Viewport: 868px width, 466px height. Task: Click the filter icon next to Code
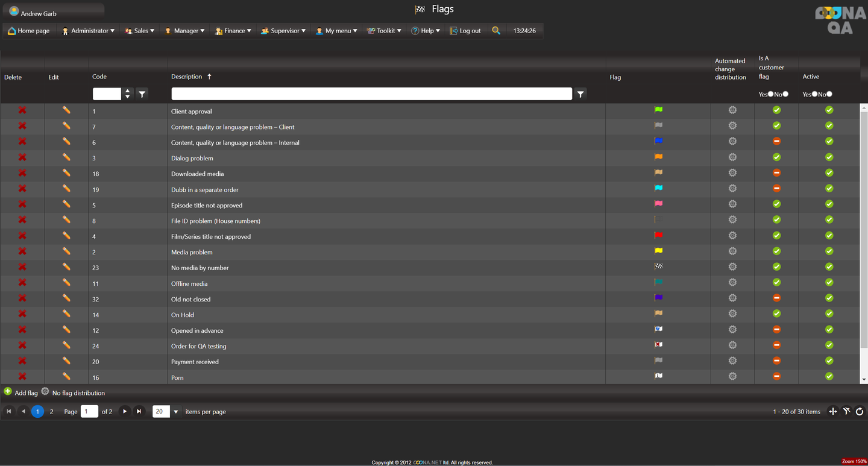(142, 94)
